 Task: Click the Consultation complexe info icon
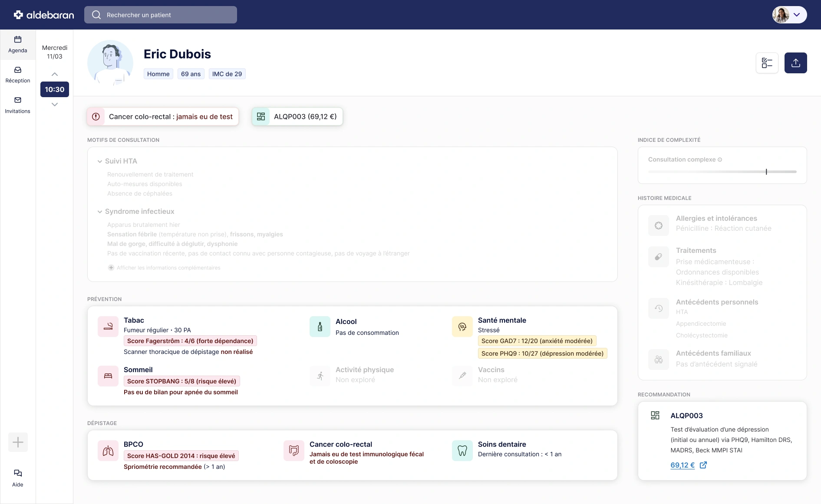pyautogui.click(x=720, y=160)
